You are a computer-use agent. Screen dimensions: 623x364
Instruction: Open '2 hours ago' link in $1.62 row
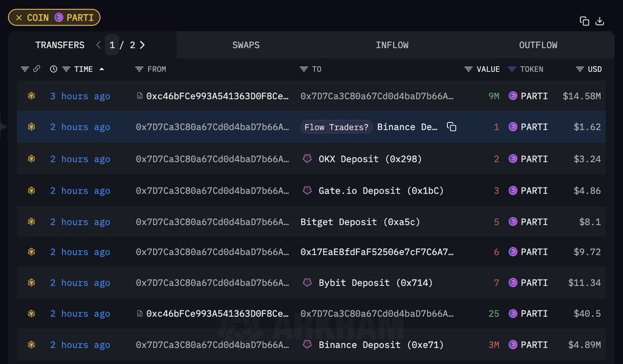click(x=80, y=127)
